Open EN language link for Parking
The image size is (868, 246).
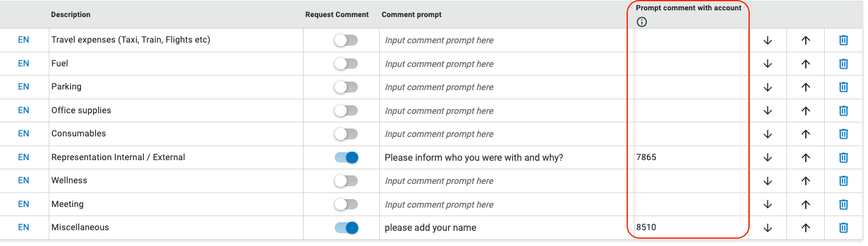pos(24,86)
